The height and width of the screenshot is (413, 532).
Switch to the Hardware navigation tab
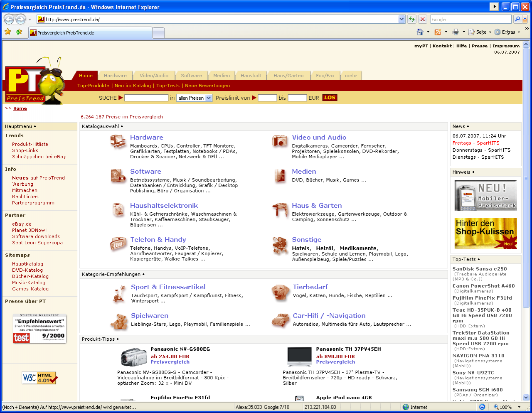pyautogui.click(x=115, y=76)
